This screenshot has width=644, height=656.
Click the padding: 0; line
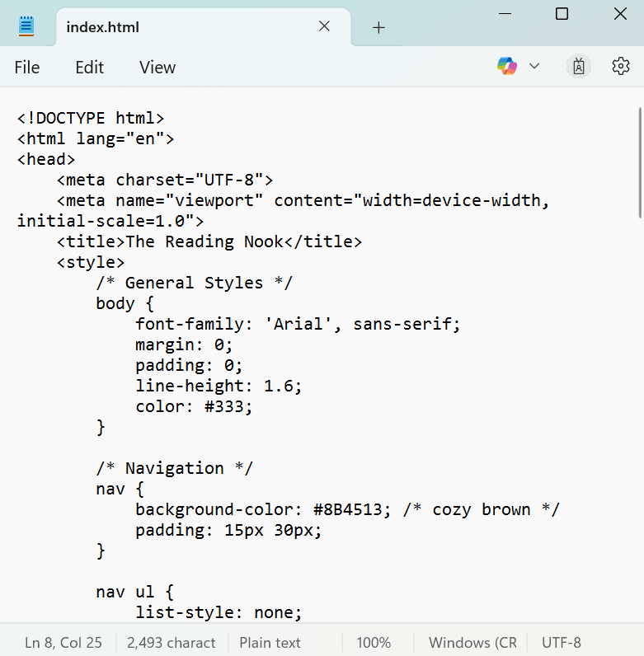point(190,365)
